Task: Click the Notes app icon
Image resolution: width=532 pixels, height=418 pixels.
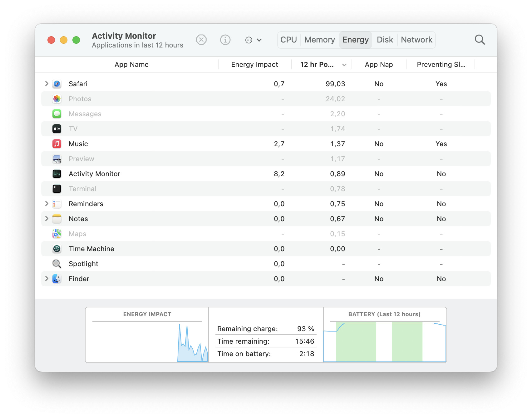Action: click(57, 219)
